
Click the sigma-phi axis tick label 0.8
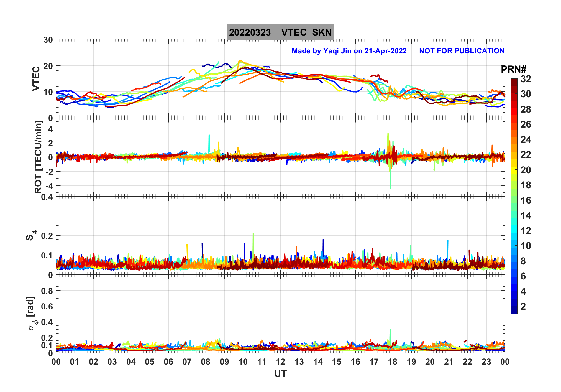47,291
